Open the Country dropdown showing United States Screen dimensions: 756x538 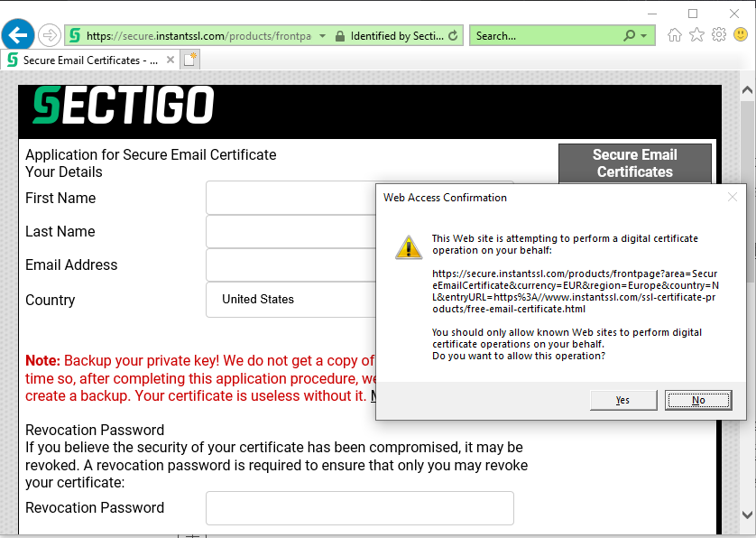coord(290,300)
